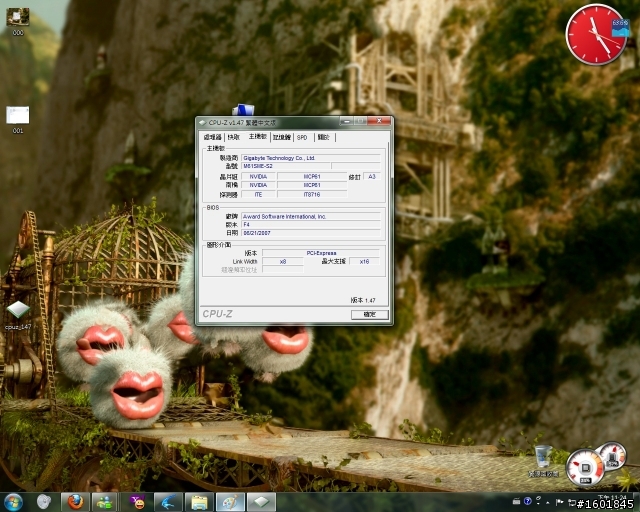Switch to Paint from the taskbar
640x512 pixels.
click(x=230, y=502)
